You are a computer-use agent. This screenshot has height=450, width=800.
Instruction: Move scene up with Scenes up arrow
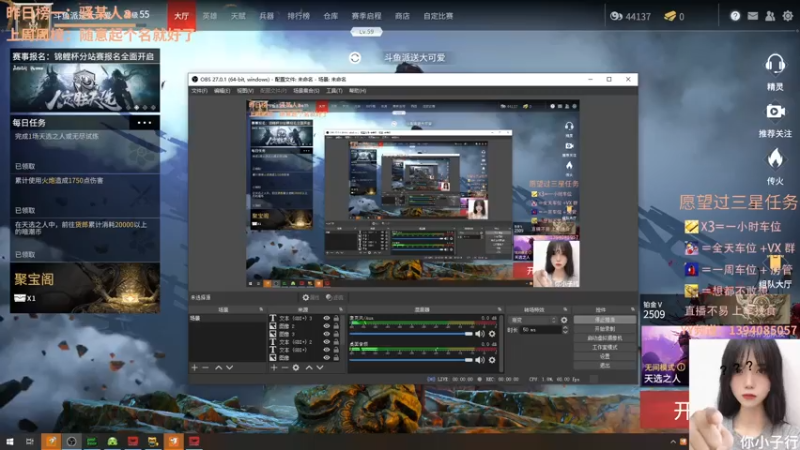(x=218, y=367)
